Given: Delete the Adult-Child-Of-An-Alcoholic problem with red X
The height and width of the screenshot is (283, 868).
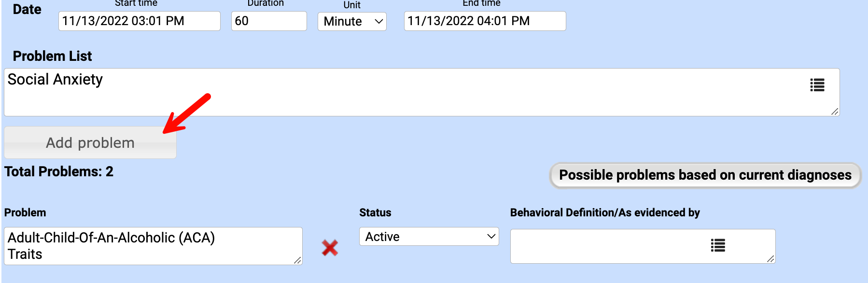Looking at the screenshot, I should (x=330, y=248).
